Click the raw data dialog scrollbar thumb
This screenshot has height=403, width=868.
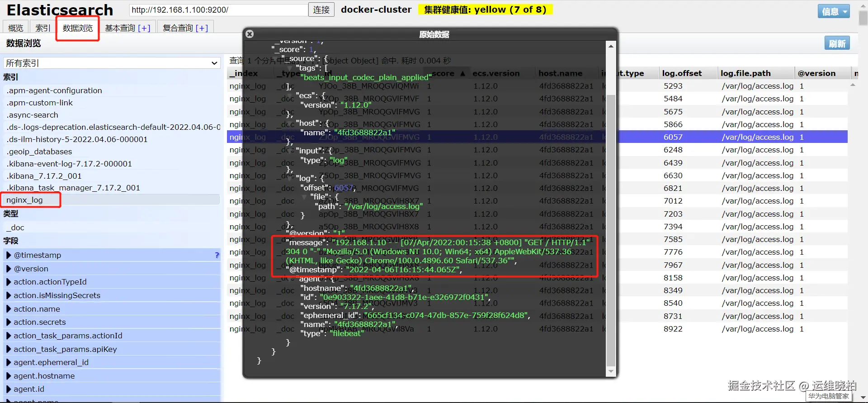611,230
